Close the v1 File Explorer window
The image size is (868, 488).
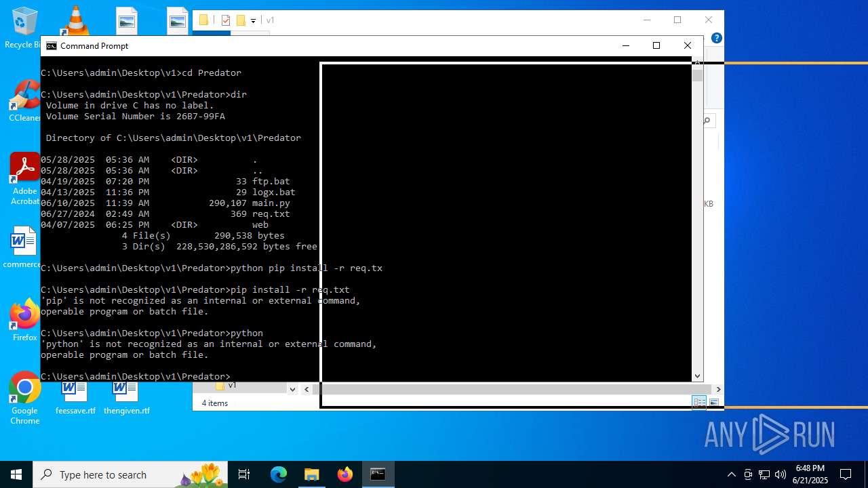tap(709, 20)
